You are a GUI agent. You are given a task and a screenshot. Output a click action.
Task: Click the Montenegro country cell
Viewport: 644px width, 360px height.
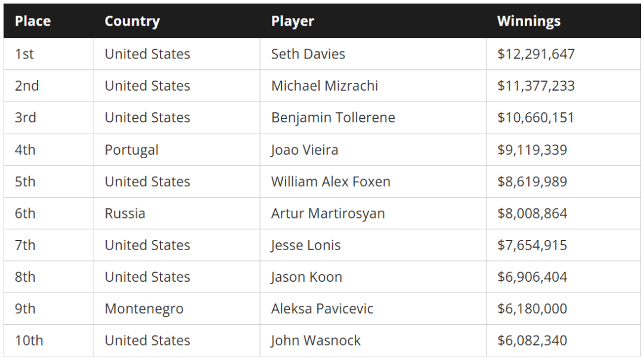[177, 309]
